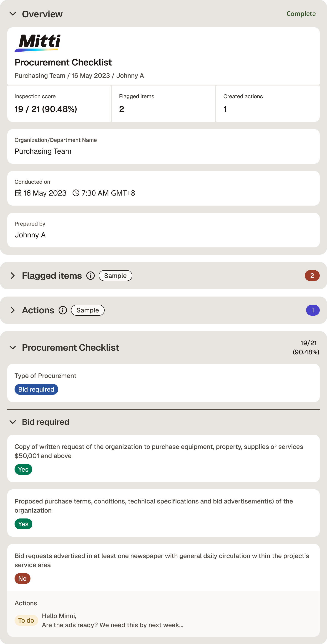Select the Bid required procurement type pill
This screenshot has width=327, height=644.
point(36,389)
